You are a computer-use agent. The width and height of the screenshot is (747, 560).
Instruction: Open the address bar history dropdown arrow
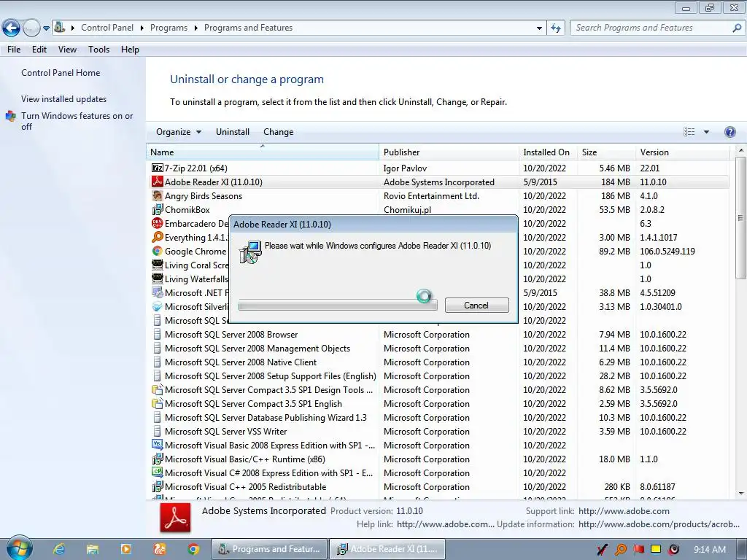pos(539,28)
